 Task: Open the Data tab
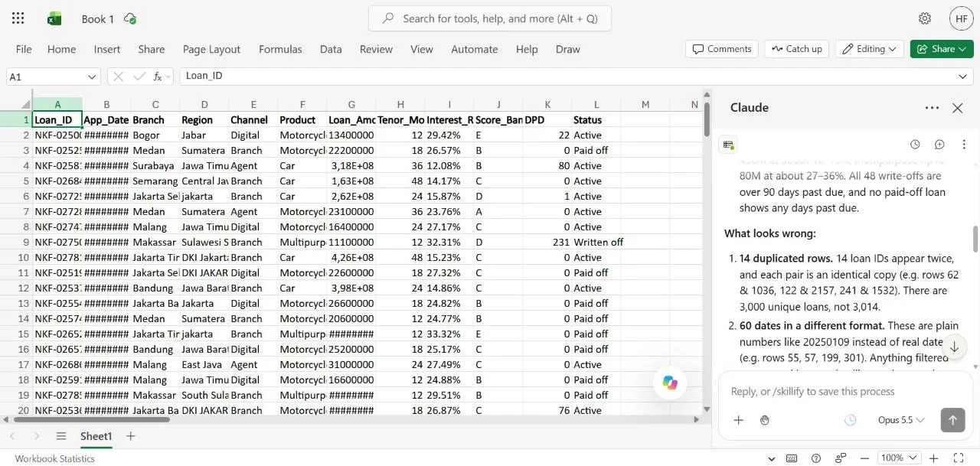[x=331, y=49]
